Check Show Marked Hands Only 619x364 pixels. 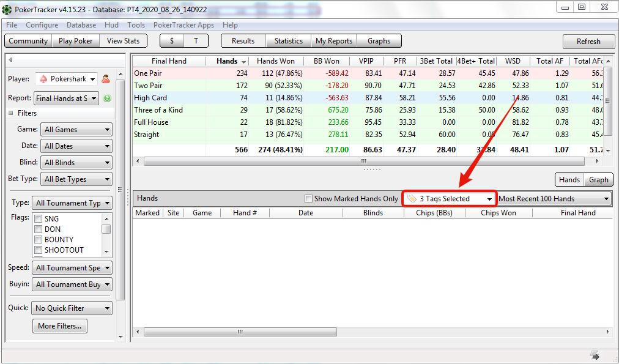(309, 199)
